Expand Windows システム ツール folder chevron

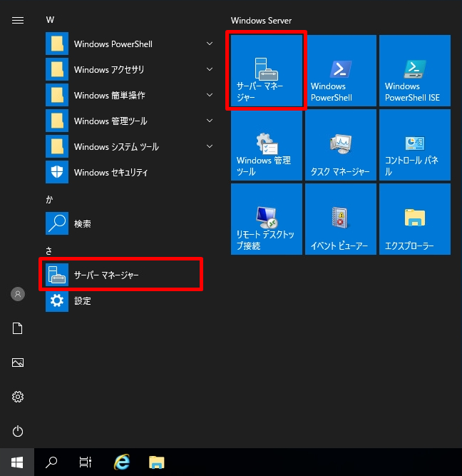point(210,146)
